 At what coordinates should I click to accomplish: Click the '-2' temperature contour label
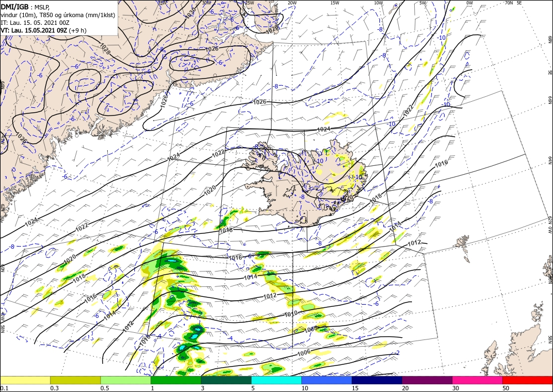coord(397,353)
